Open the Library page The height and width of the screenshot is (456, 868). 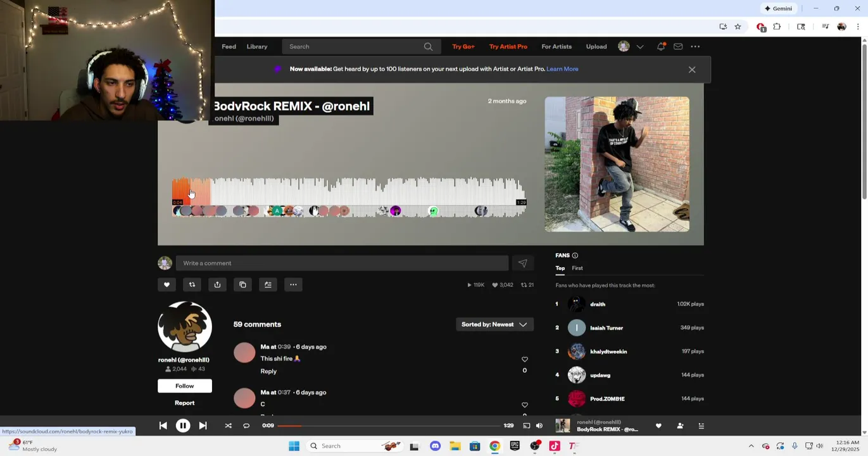[x=257, y=46]
